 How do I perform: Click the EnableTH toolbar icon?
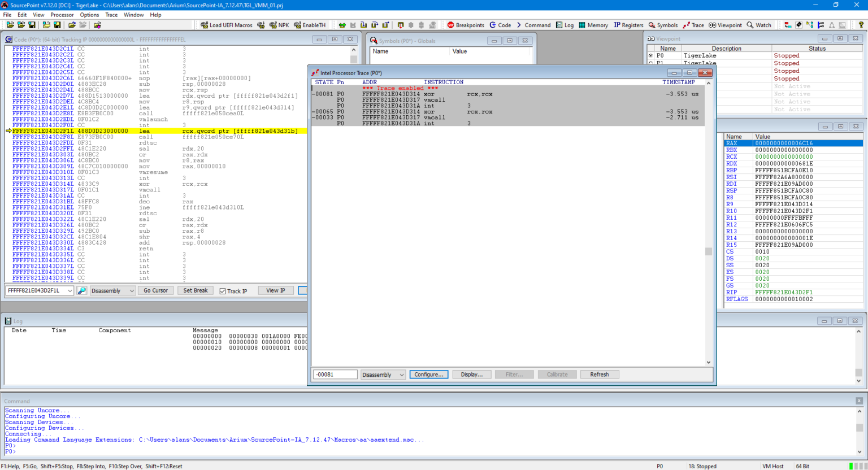[x=310, y=25]
